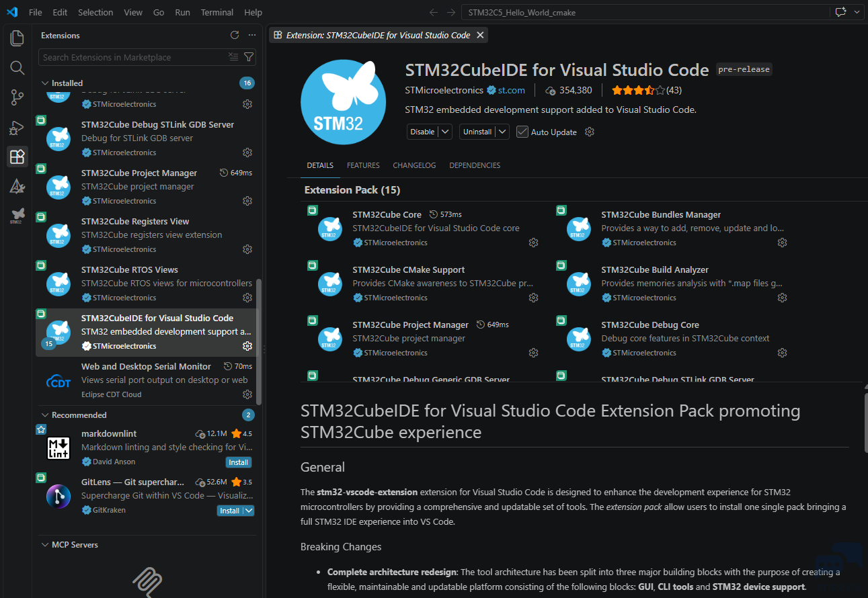Open Source Control view in activity bar
The height and width of the screenshot is (598, 868).
(17, 97)
